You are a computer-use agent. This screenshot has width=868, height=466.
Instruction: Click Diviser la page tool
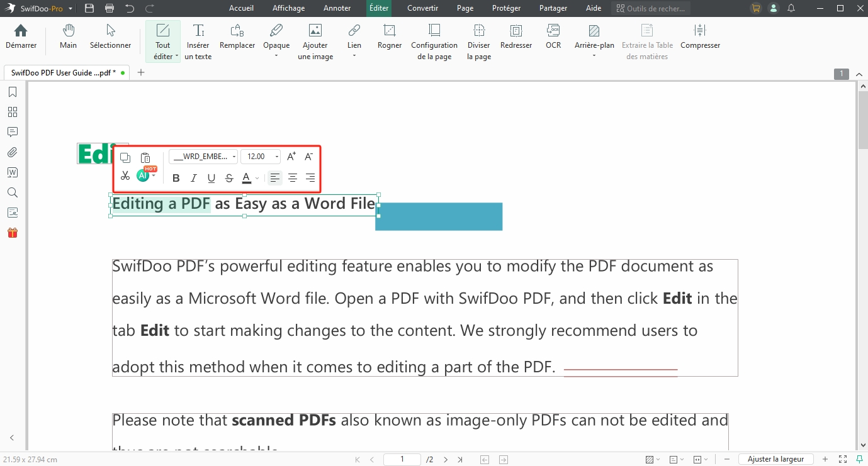click(479, 42)
